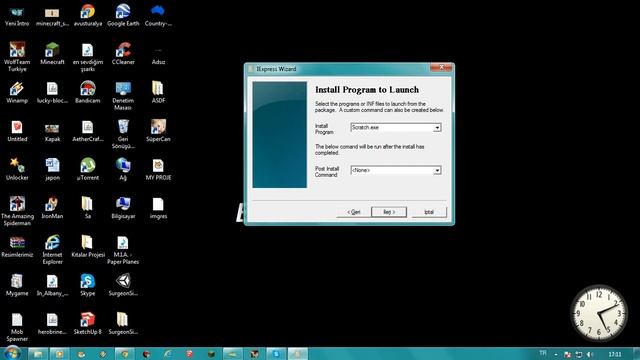Select The Amazing Spiderman desktop icon

click(17, 211)
